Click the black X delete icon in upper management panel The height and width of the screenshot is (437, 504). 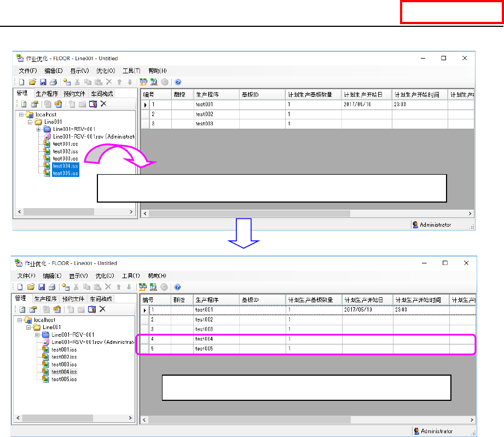pos(103,104)
